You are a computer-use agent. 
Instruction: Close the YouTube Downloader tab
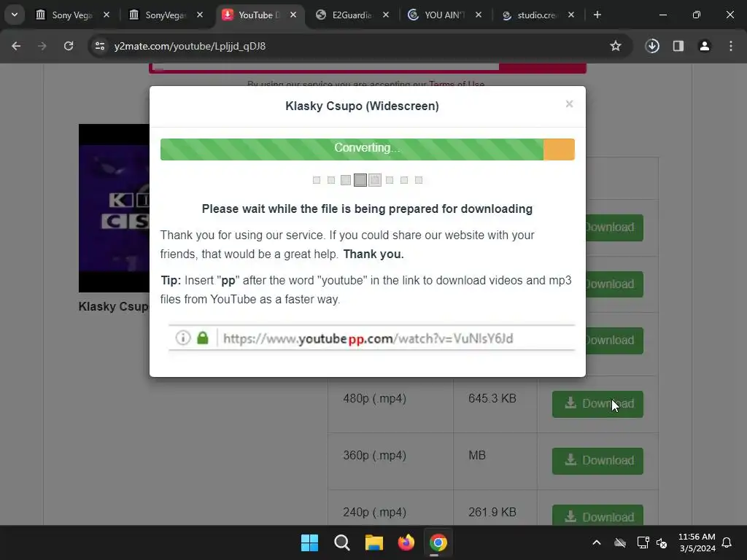coord(293,15)
